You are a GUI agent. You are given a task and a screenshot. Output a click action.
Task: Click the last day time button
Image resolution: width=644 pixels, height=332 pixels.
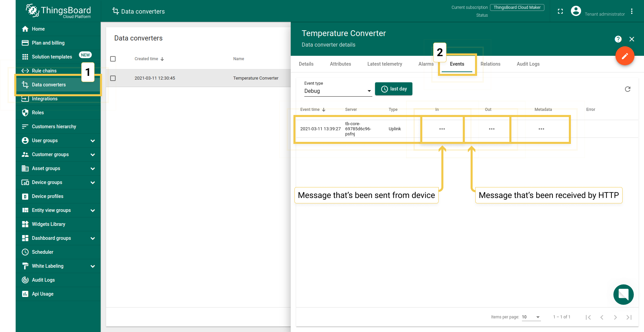(x=394, y=89)
